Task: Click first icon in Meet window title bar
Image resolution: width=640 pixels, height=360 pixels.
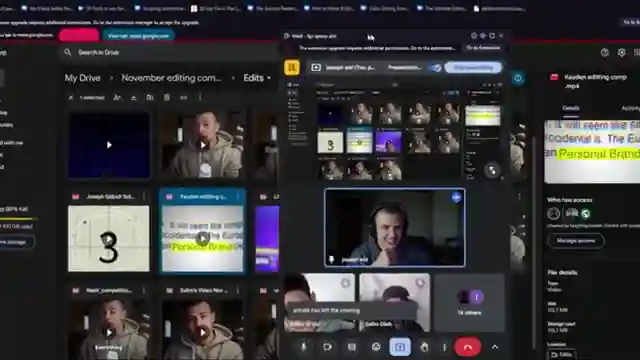Action: point(473,36)
